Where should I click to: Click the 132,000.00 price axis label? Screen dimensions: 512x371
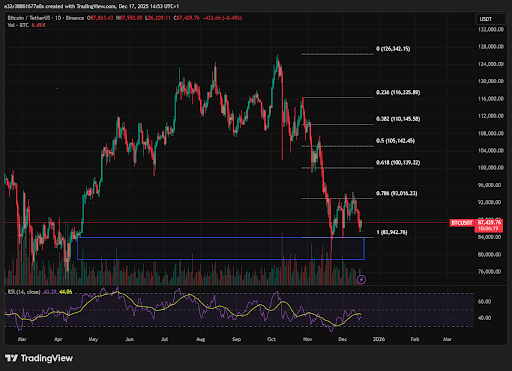491,29
